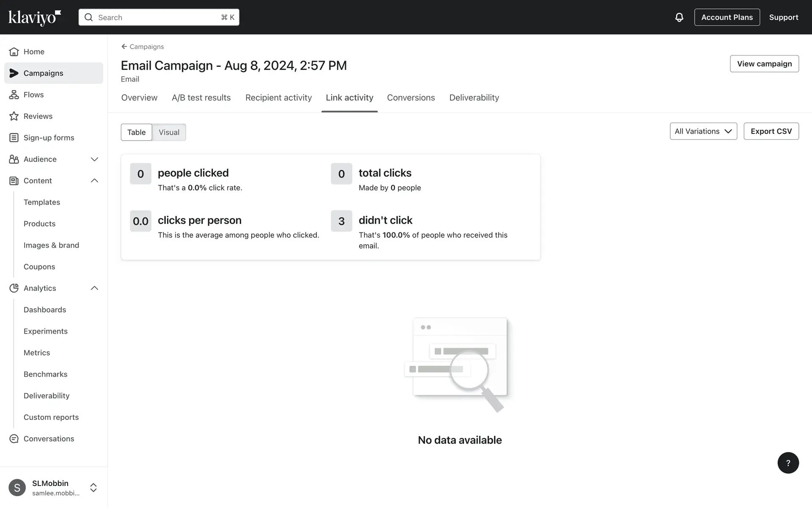Switch to Visual view toggle
This screenshot has height=508, width=812.
pyautogui.click(x=169, y=133)
